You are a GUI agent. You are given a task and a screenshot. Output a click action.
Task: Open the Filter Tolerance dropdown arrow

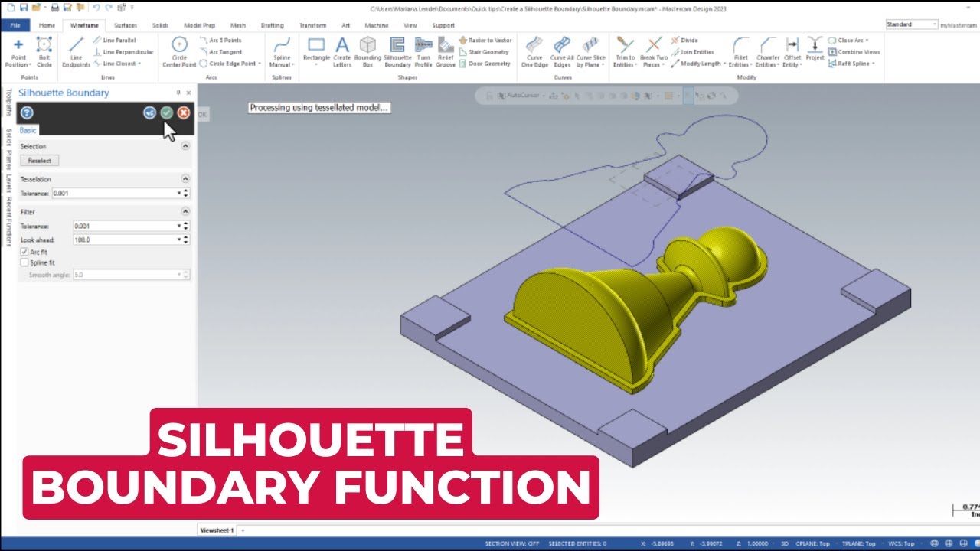tap(179, 227)
